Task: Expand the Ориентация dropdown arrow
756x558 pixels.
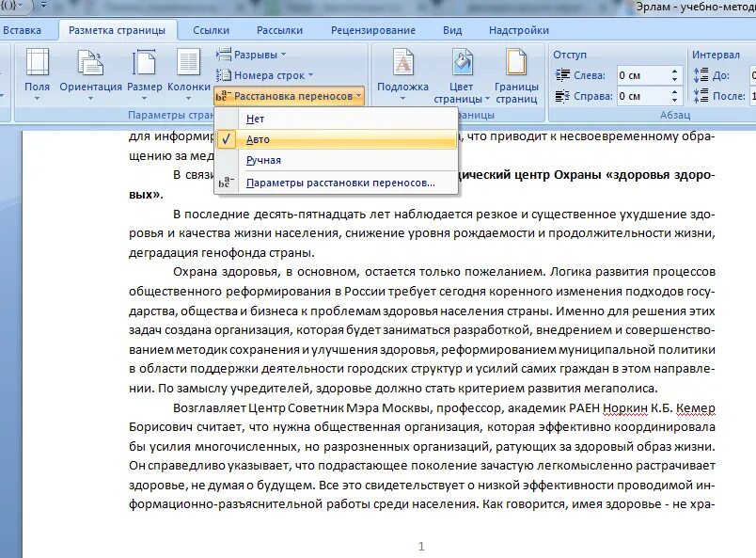Action: (90, 99)
